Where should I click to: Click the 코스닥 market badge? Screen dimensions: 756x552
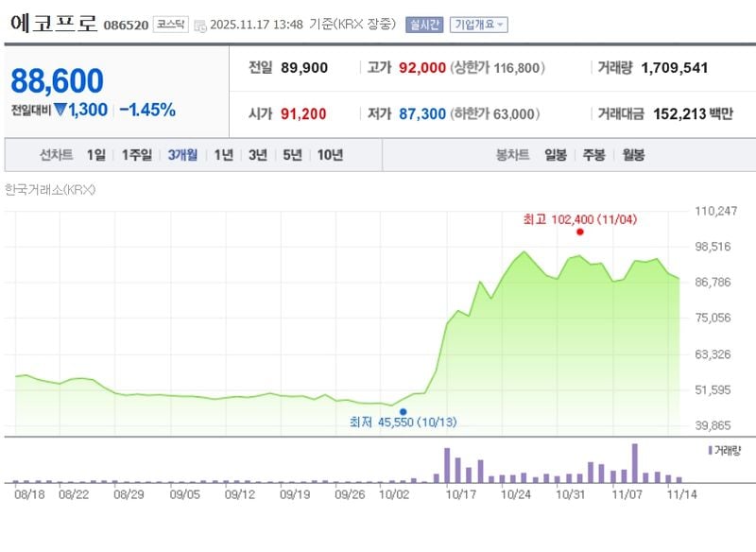171,26
